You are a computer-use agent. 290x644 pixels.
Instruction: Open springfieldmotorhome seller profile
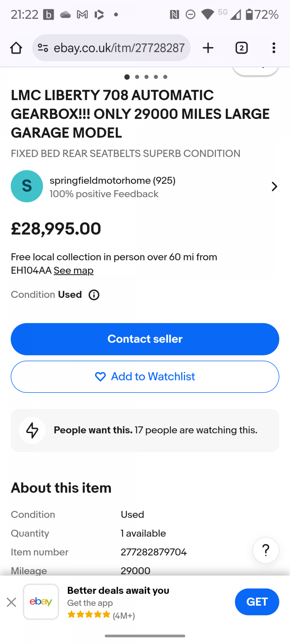112,181
